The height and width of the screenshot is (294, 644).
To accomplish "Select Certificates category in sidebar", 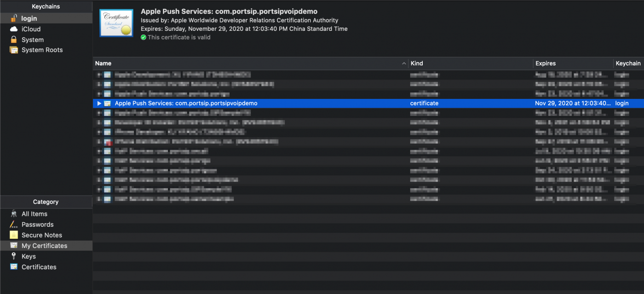I will point(39,267).
